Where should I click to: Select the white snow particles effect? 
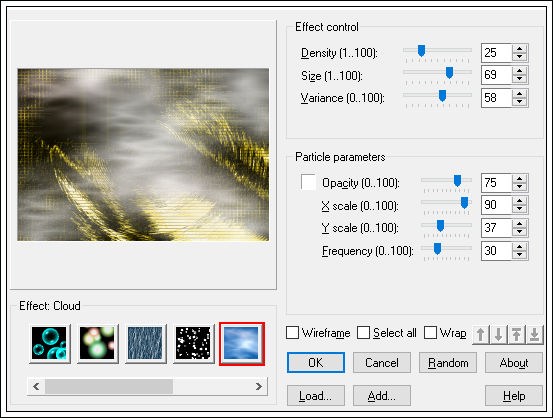193,343
